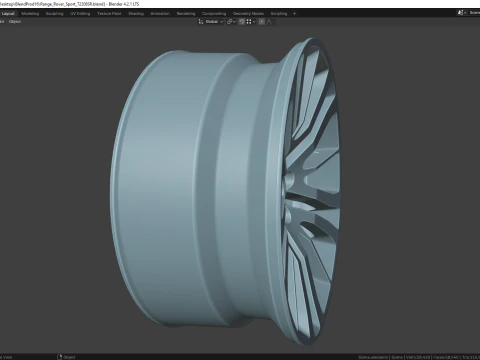480x360 pixels.
Task: Open the Geometry Nodes workspace
Action: coord(248,14)
